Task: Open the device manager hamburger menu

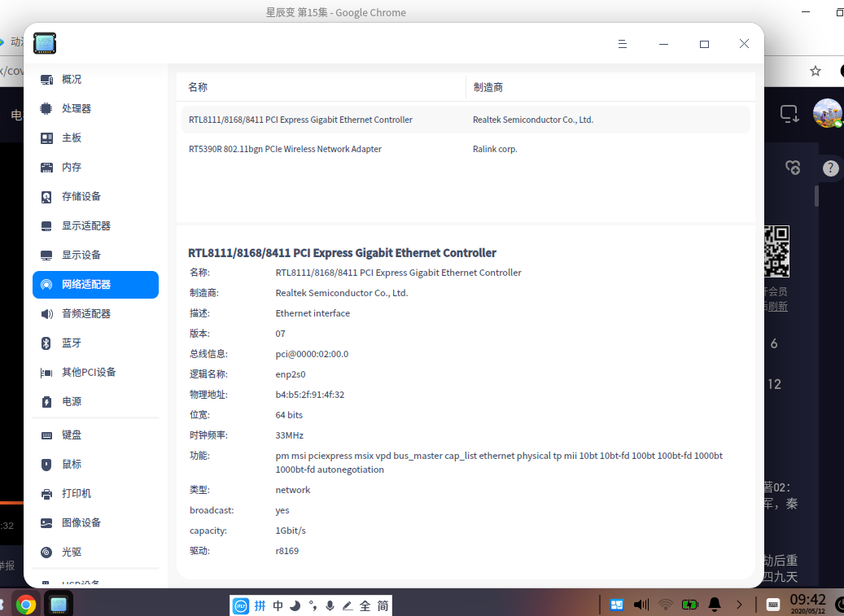Action: (623, 44)
